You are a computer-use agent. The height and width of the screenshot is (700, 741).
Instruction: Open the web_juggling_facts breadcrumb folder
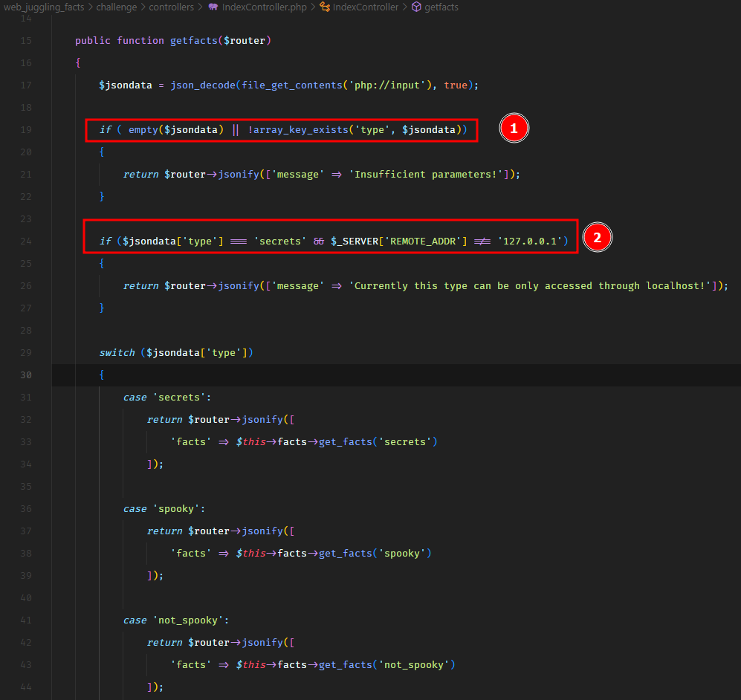(44, 7)
